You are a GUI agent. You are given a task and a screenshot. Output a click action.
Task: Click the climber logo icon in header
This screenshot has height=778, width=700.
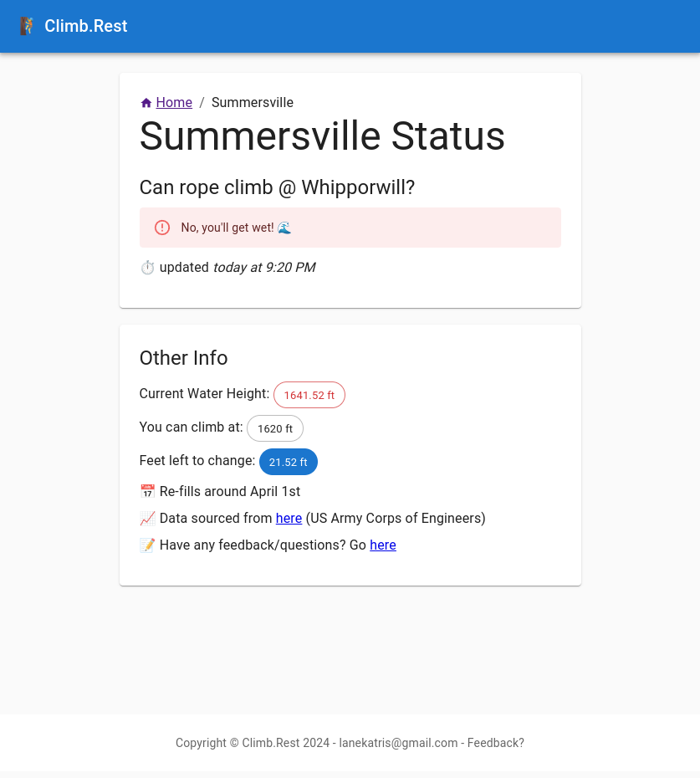[28, 26]
